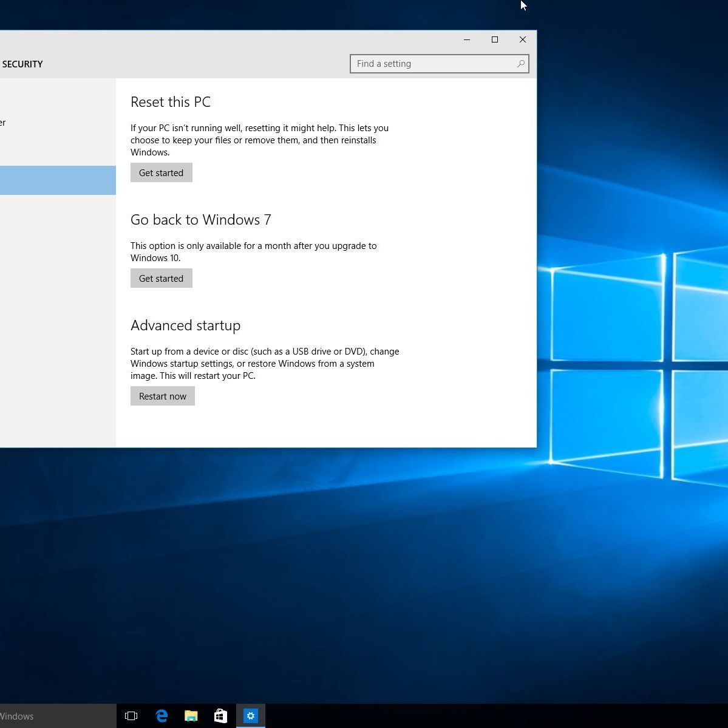Open Task View from the taskbar
This screenshot has height=728, width=728.
coord(131,716)
